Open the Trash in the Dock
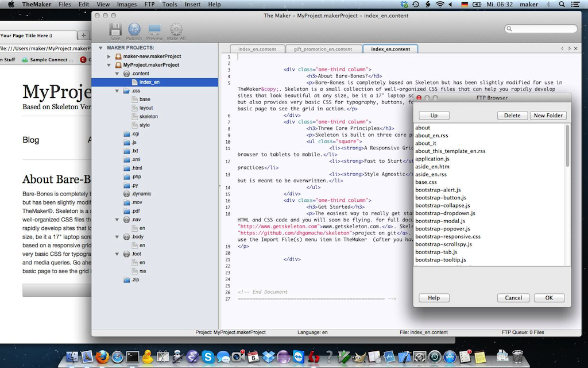 518,356
